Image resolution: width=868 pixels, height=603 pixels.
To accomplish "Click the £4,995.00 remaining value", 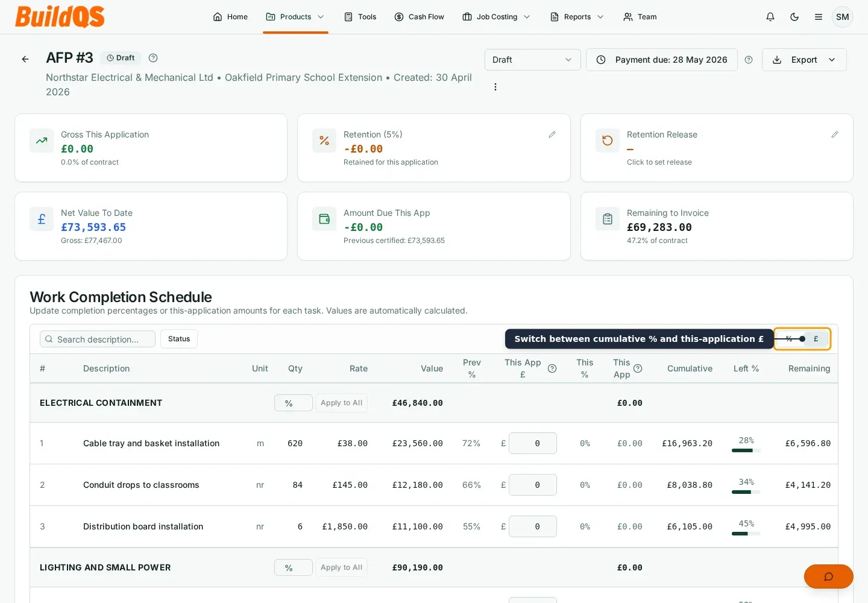I will coord(808,526).
